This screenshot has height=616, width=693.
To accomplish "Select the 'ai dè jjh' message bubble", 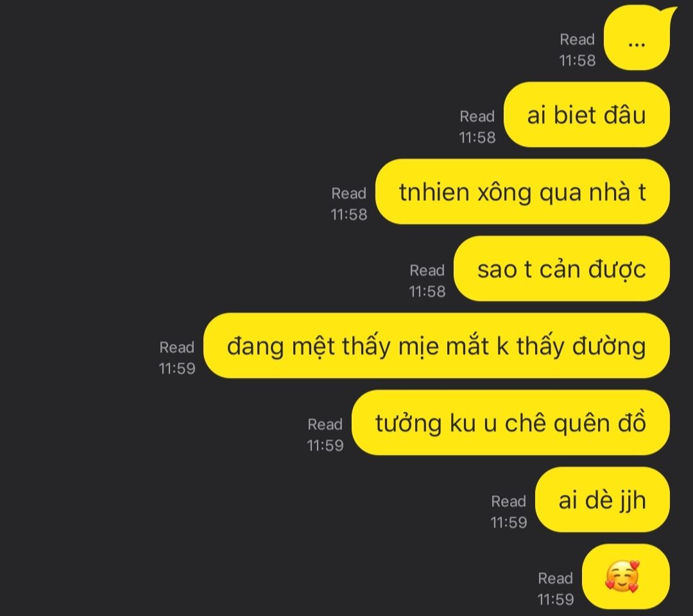I will pyautogui.click(x=603, y=499).
